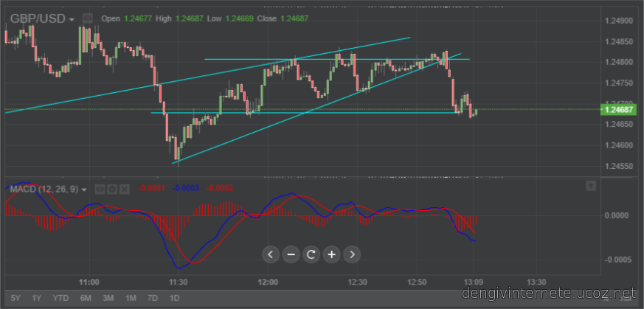Select the 1M time range
Screen dimensions: 644x309
tap(131, 298)
